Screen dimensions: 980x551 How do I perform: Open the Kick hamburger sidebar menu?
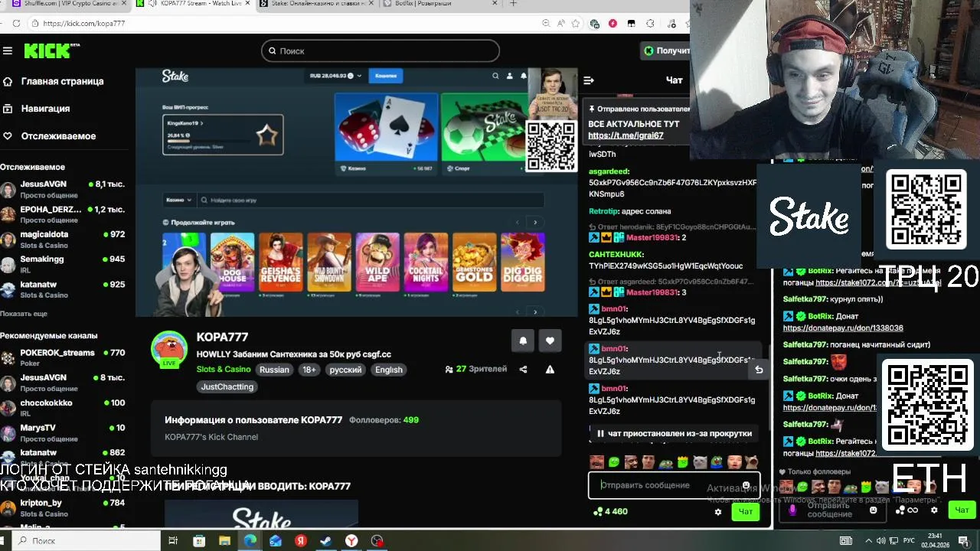pyautogui.click(x=8, y=51)
